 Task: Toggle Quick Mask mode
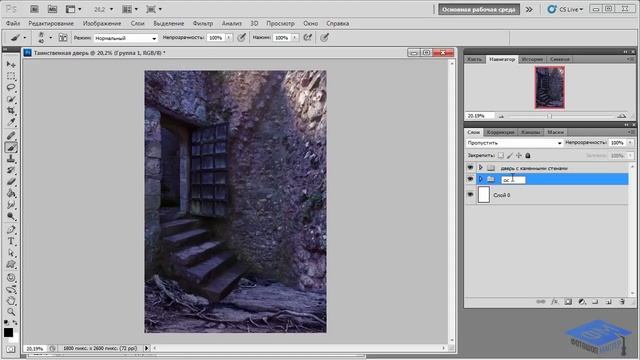point(11,349)
